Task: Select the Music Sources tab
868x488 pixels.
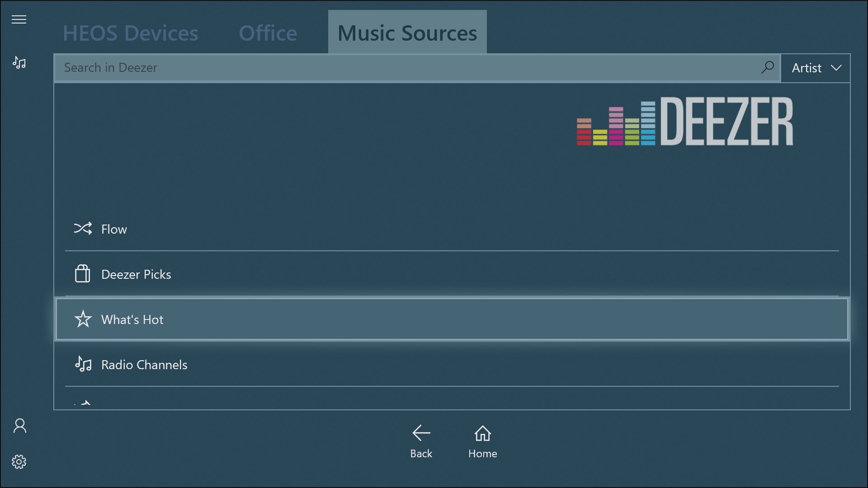Action: (x=407, y=33)
